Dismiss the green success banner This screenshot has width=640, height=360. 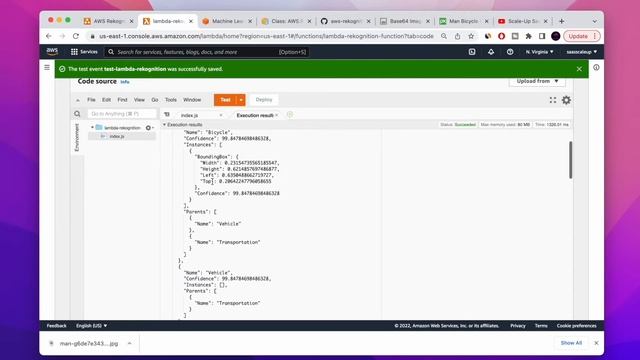[579, 69]
